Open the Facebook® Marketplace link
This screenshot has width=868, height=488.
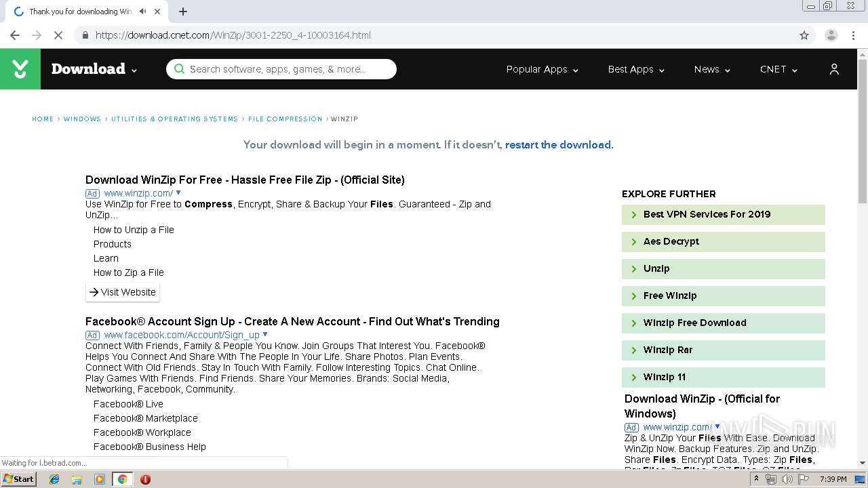point(146,418)
